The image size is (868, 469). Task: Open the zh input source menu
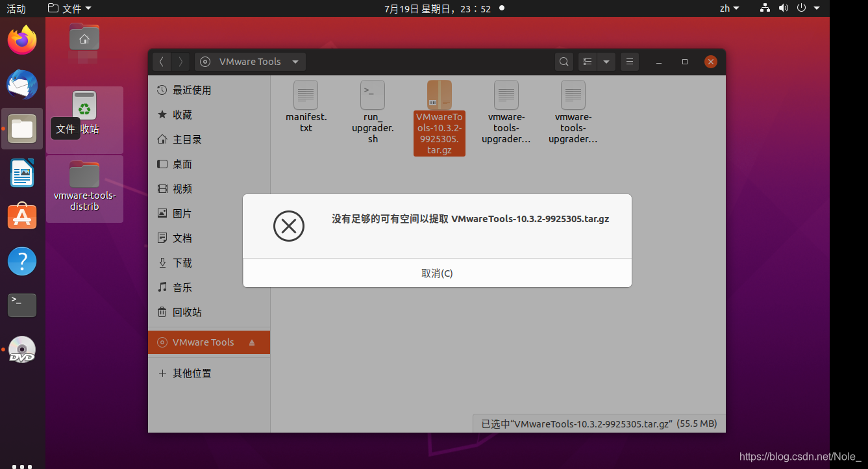(730, 8)
